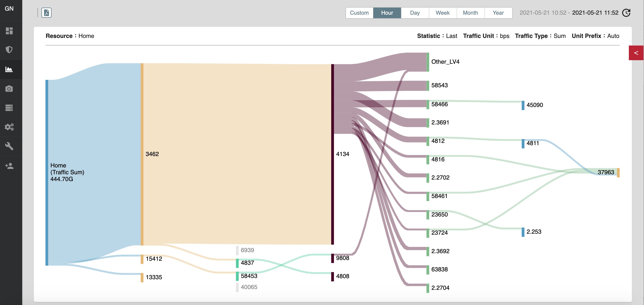This screenshot has height=305, width=644.
Task: Click the gears settings icon
Action: [9, 127]
